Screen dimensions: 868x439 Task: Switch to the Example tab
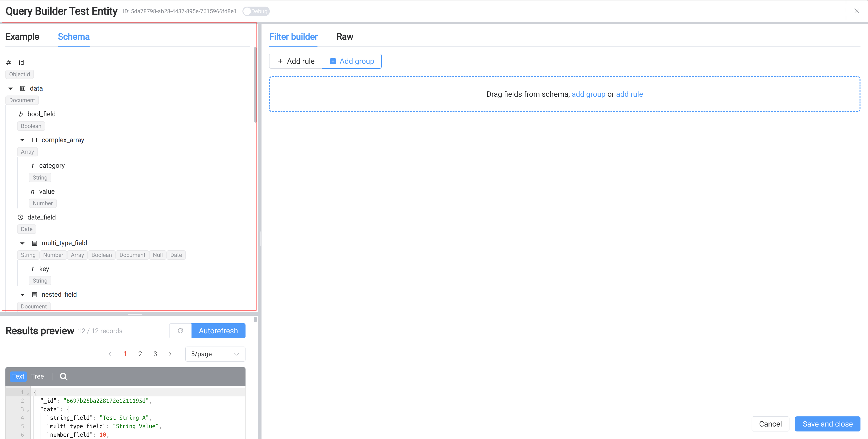click(x=22, y=36)
